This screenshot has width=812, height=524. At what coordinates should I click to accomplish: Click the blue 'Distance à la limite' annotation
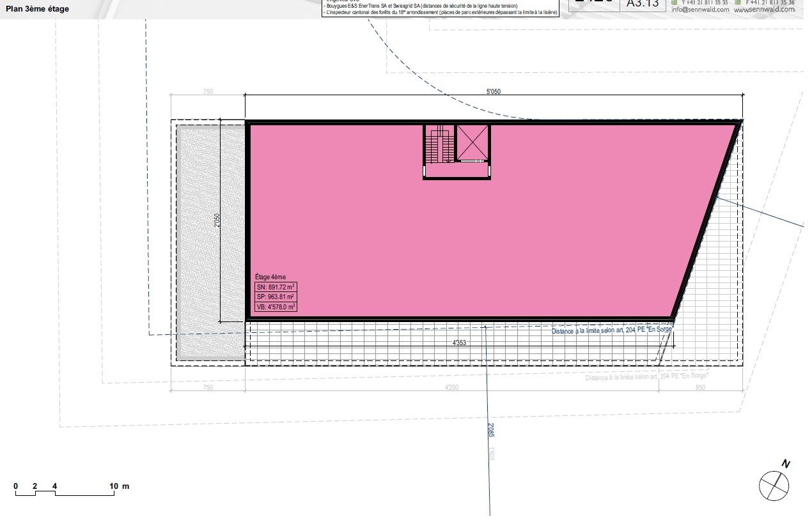click(x=612, y=330)
